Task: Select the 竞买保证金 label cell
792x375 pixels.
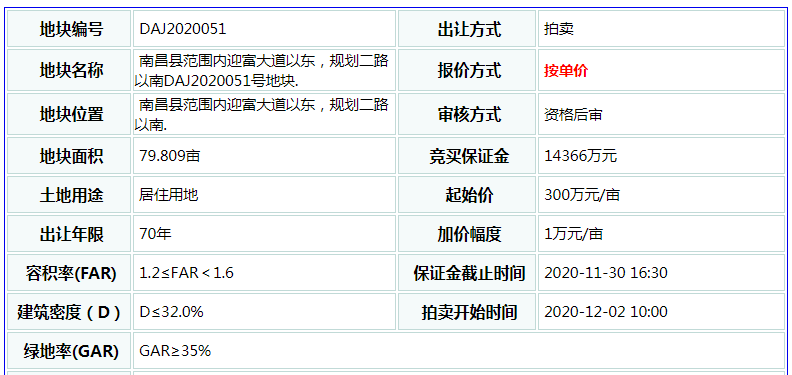Action: pyautogui.click(x=467, y=156)
